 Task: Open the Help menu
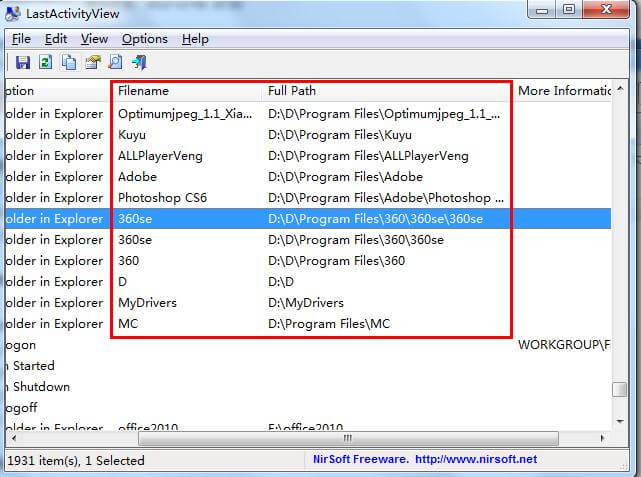point(195,39)
